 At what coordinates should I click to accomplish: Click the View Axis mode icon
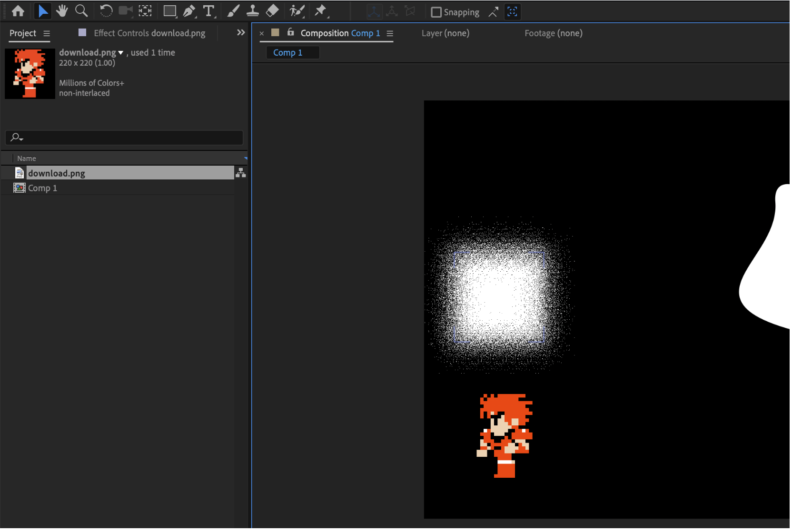click(x=410, y=11)
